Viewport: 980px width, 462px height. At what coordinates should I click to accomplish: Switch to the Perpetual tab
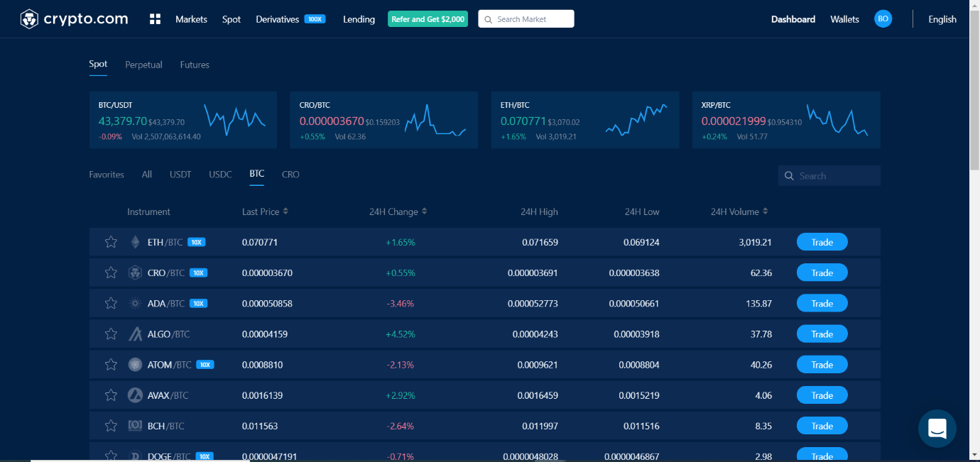(143, 65)
